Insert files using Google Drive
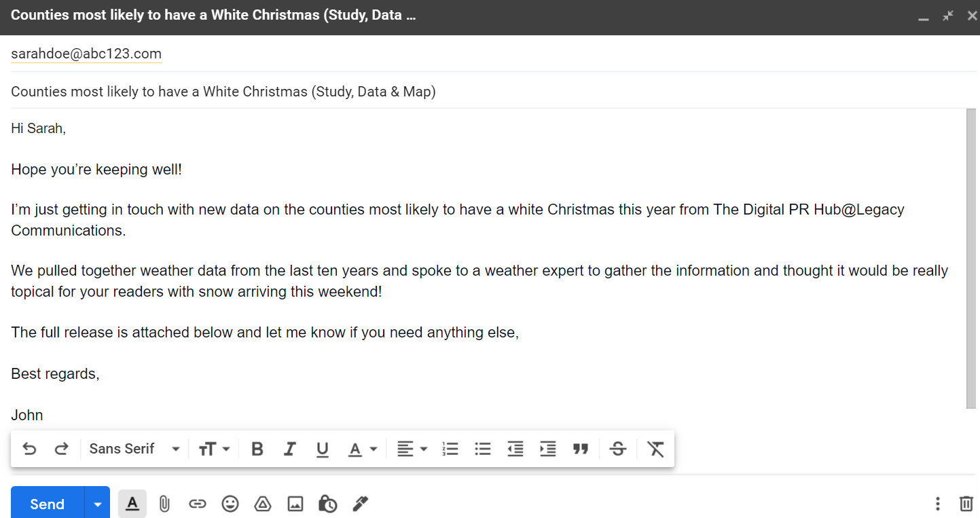 coord(263,504)
